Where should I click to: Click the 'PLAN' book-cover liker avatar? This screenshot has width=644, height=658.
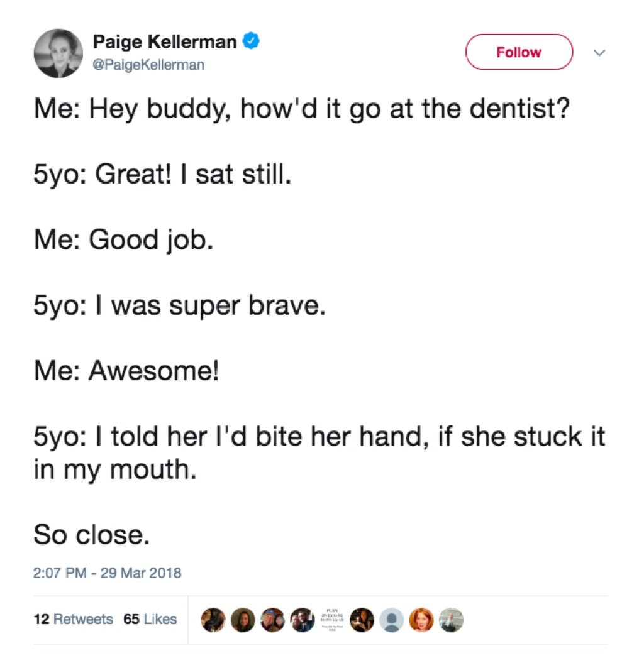(333, 620)
